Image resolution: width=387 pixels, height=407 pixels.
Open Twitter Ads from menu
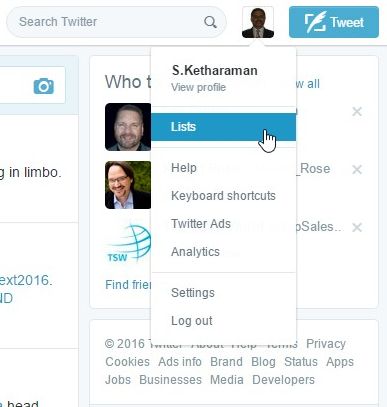tap(201, 224)
